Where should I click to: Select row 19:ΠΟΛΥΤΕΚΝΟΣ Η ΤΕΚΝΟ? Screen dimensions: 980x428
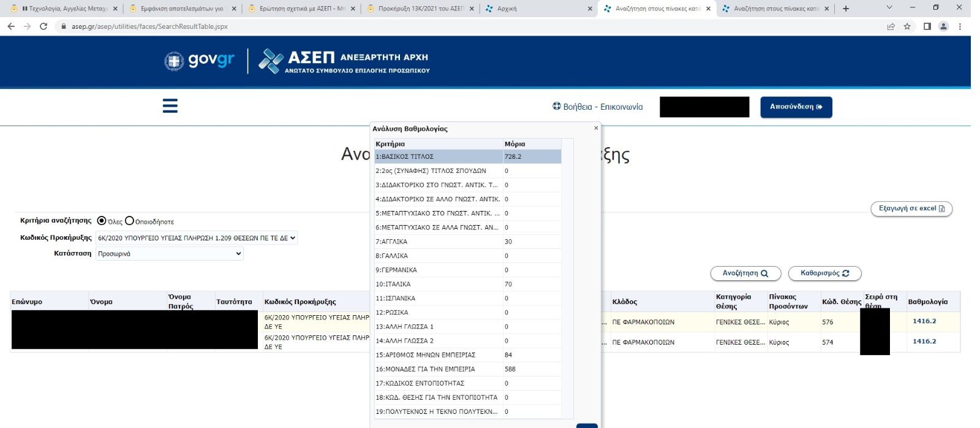click(468, 411)
